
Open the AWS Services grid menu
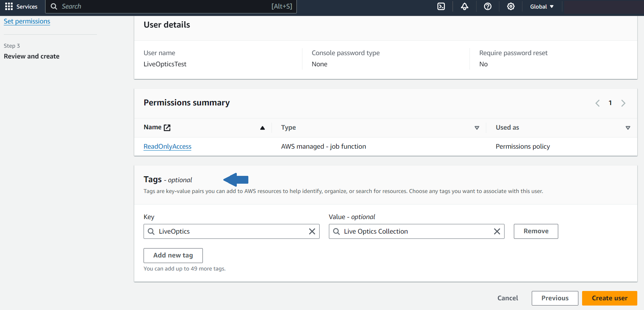[x=9, y=6]
